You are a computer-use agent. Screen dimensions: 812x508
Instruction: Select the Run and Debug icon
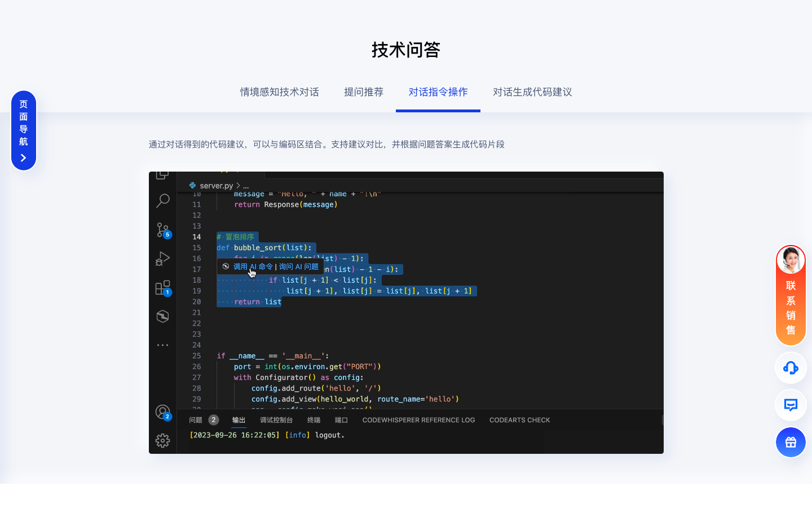[x=163, y=259]
